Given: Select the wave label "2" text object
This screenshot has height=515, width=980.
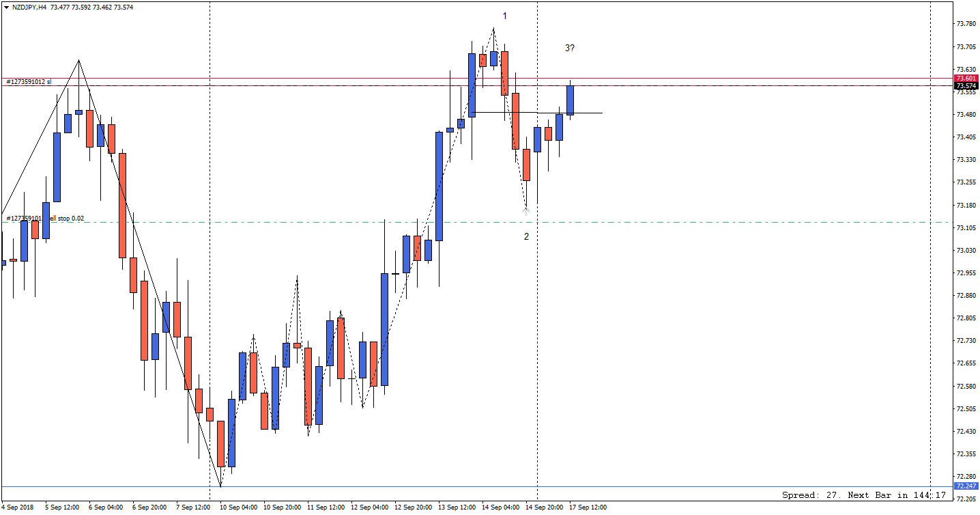Looking at the screenshot, I should (x=526, y=236).
